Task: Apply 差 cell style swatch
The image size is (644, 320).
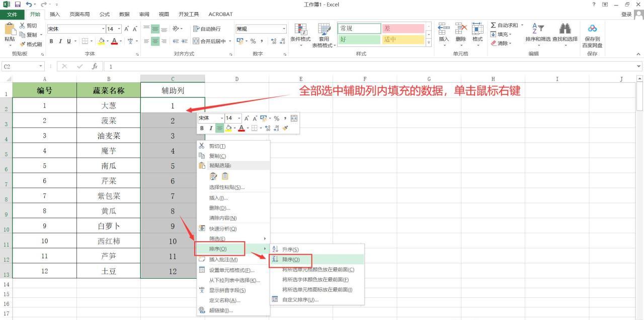Action: [403, 29]
